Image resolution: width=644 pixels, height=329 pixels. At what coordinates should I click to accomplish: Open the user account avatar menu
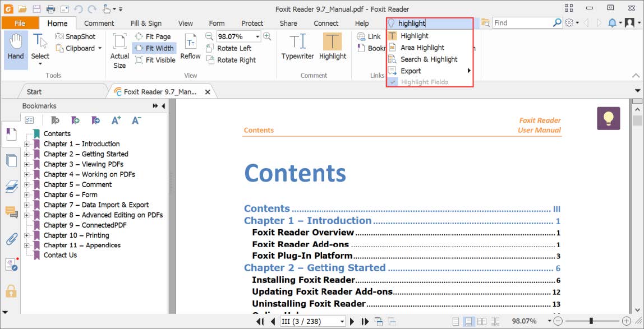(632, 23)
